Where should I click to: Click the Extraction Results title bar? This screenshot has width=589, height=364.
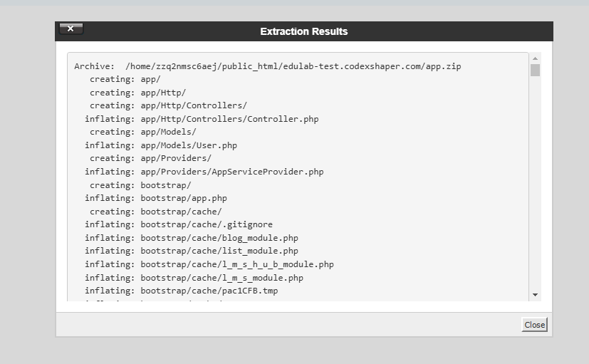point(304,31)
